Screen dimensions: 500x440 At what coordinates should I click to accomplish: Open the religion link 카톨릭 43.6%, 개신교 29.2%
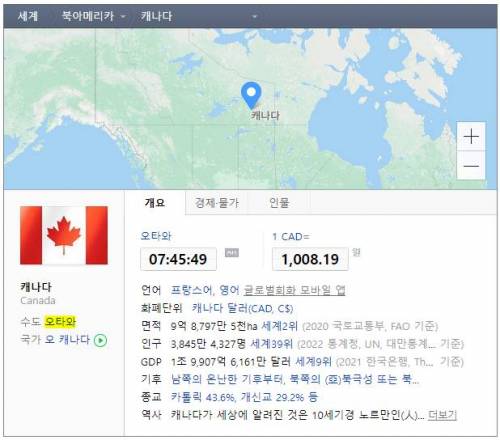[x=244, y=397]
